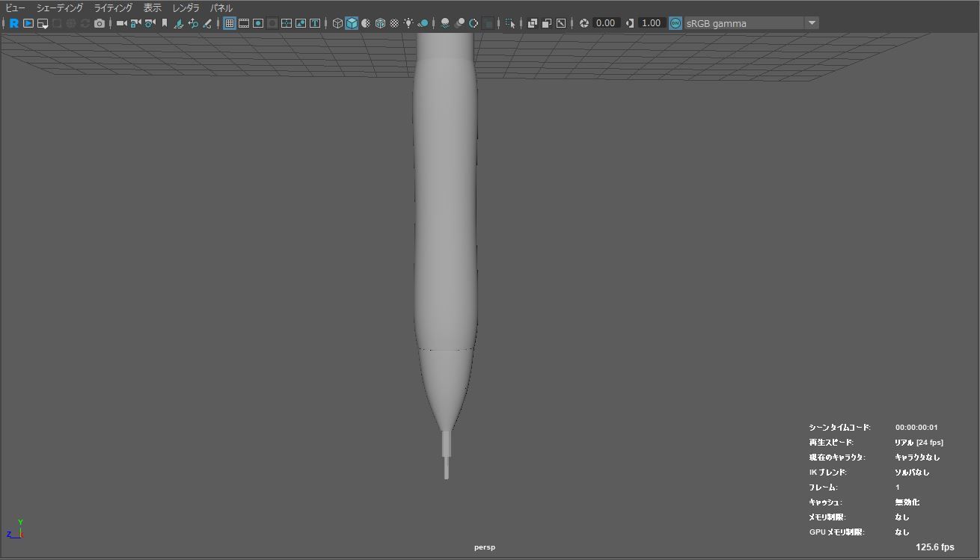Toggle the viewport grid display button
This screenshot has width=980, height=560.
click(x=230, y=23)
